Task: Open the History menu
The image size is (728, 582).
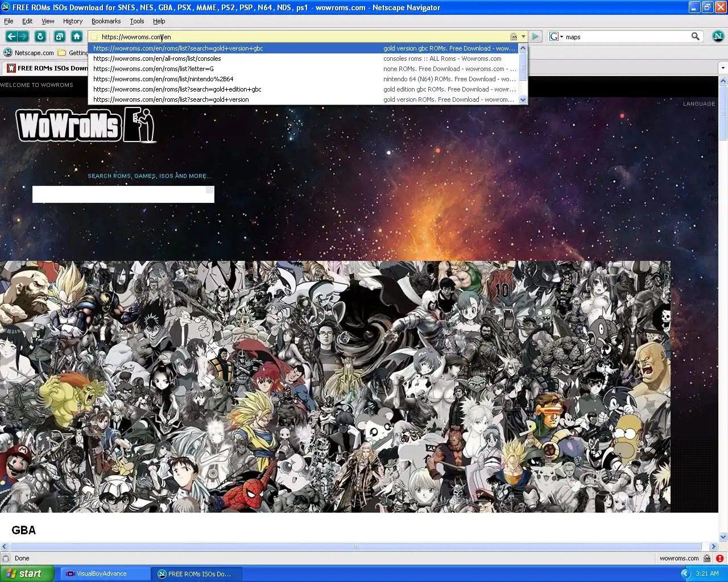Action: [x=73, y=21]
